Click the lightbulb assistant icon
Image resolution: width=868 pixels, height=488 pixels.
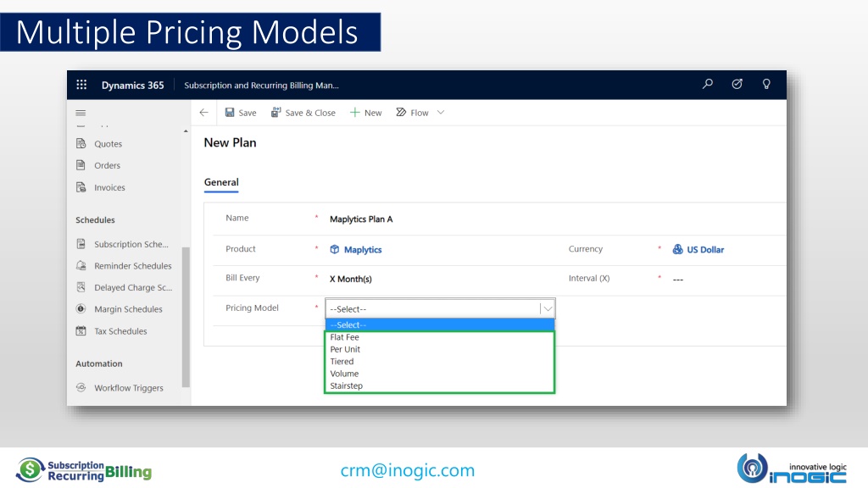pyautogui.click(x=766, y=84)
